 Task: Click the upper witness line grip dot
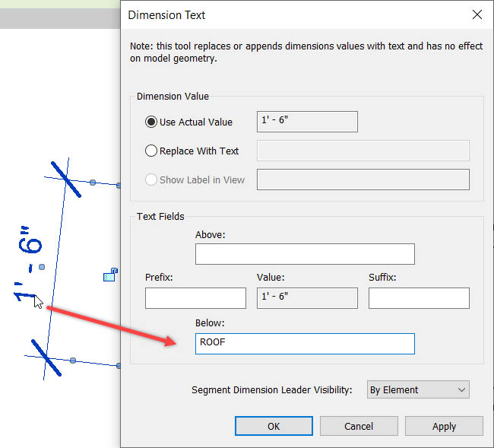pyautogui.click(x=93, y=183)
